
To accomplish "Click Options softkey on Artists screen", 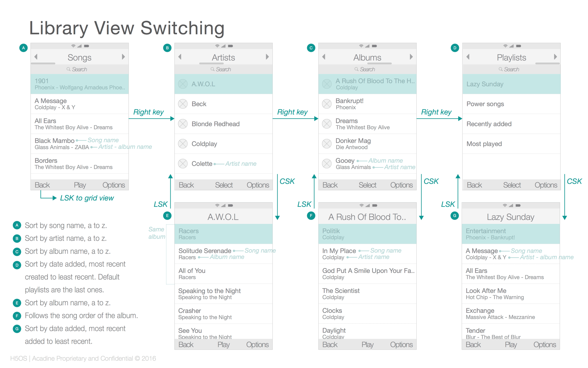I will click(x=258, y=185).
